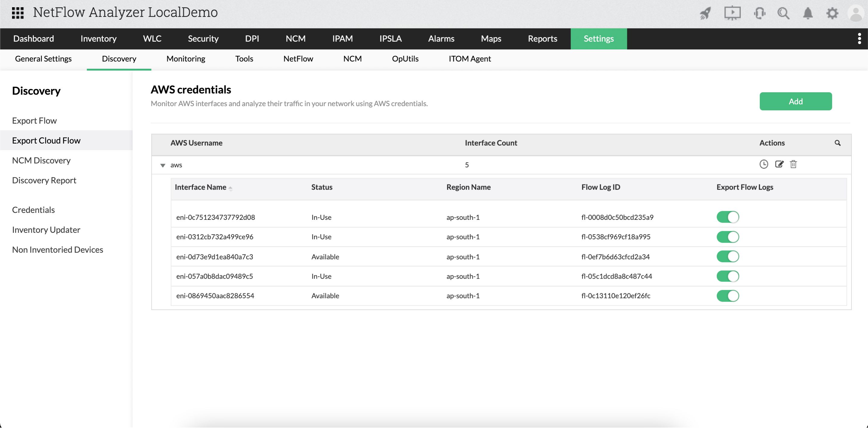Open the Reports main menu
Screen dimensions: 868x430
(x=542, y=39)
